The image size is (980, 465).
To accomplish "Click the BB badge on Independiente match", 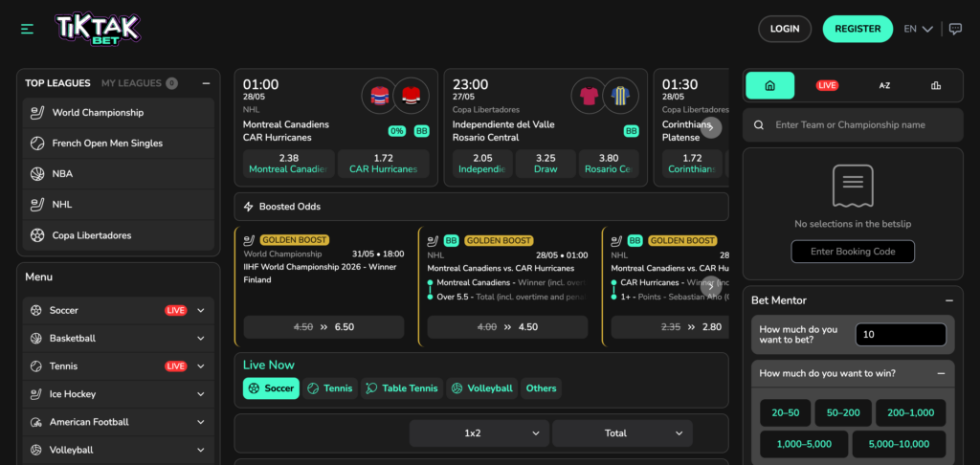I will (632, 131).
